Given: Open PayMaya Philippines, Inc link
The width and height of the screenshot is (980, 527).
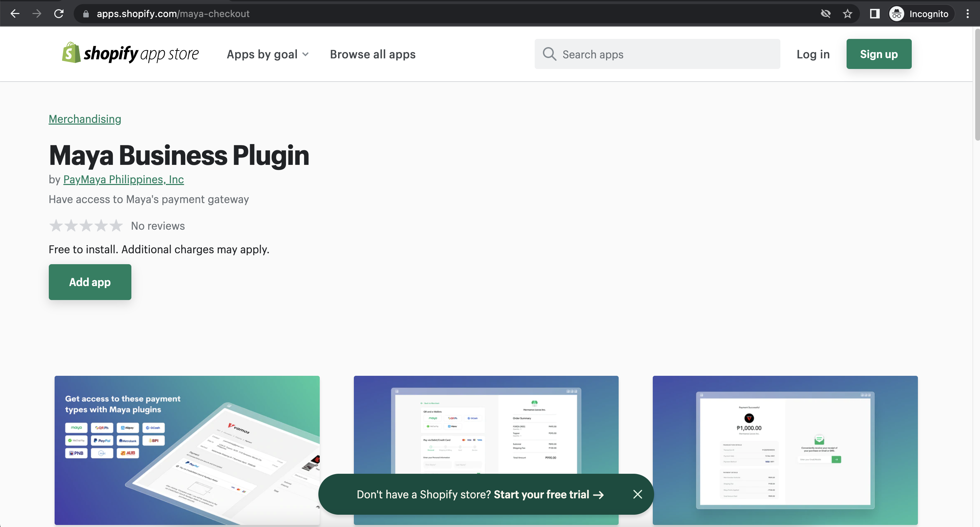Looking at the screenshot, I should 123,179.
